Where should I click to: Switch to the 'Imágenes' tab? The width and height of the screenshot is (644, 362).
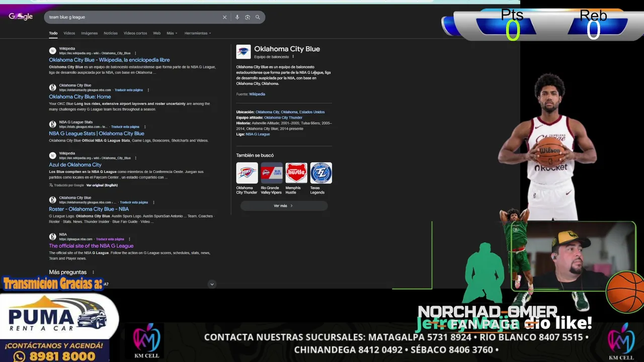coord(89,33)
